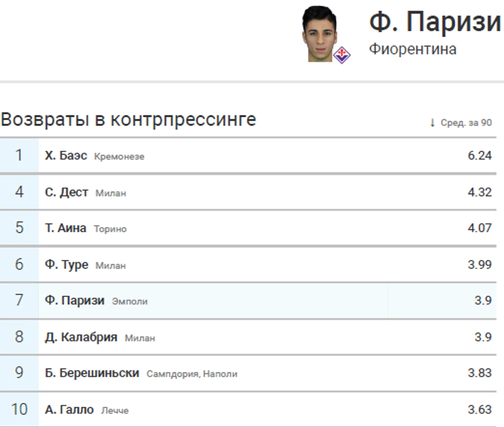Click Эмполи team label
504x427 pixels.
coord(129,302)
